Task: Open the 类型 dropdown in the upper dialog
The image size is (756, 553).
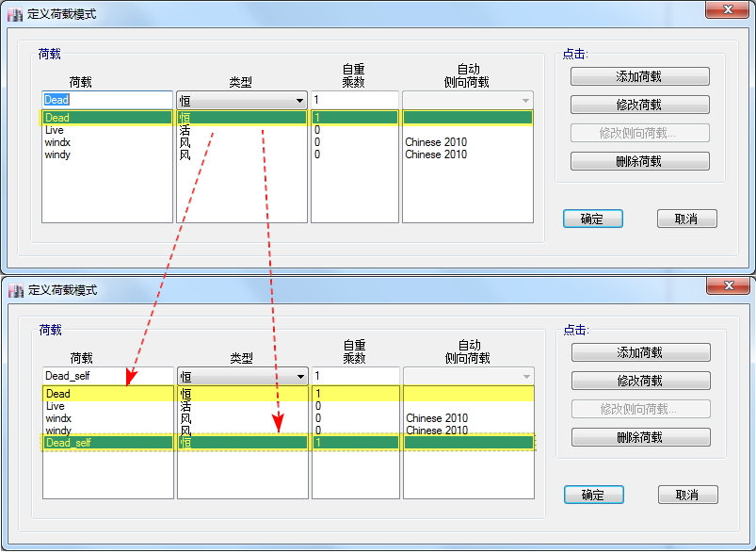Action: tap(299, 101)
